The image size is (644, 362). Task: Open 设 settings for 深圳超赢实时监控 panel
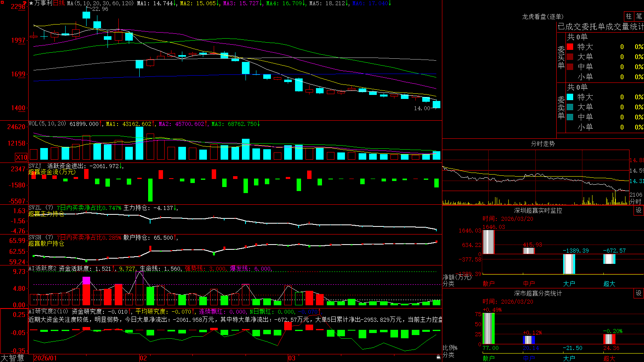tap(639, 210)
